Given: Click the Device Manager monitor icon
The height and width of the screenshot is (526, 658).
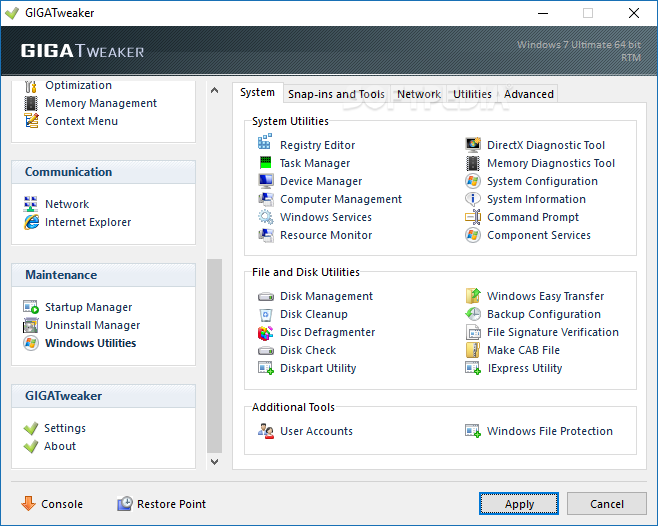Looking at the screenshot, I should 266,181.
